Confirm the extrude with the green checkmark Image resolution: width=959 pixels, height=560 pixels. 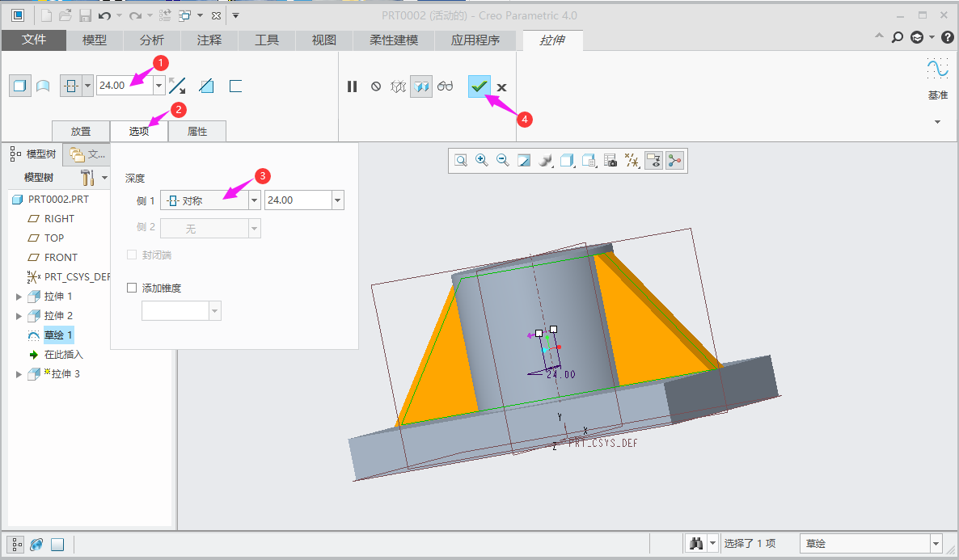coord(479,86)
